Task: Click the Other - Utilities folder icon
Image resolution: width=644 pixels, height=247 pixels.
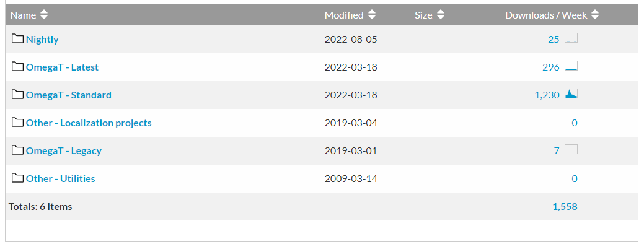Action: point(17,178)
